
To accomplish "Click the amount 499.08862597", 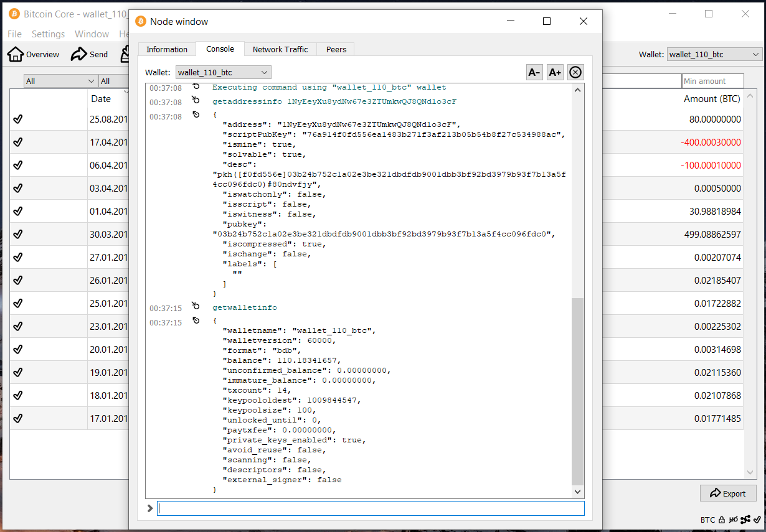I will tap(712, 235).
